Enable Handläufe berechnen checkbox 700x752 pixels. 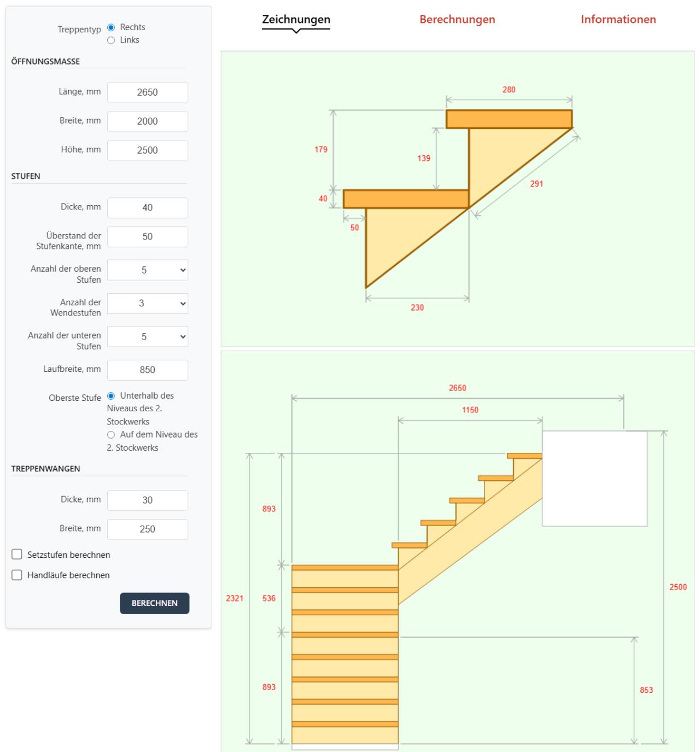(x=17, y=575)
